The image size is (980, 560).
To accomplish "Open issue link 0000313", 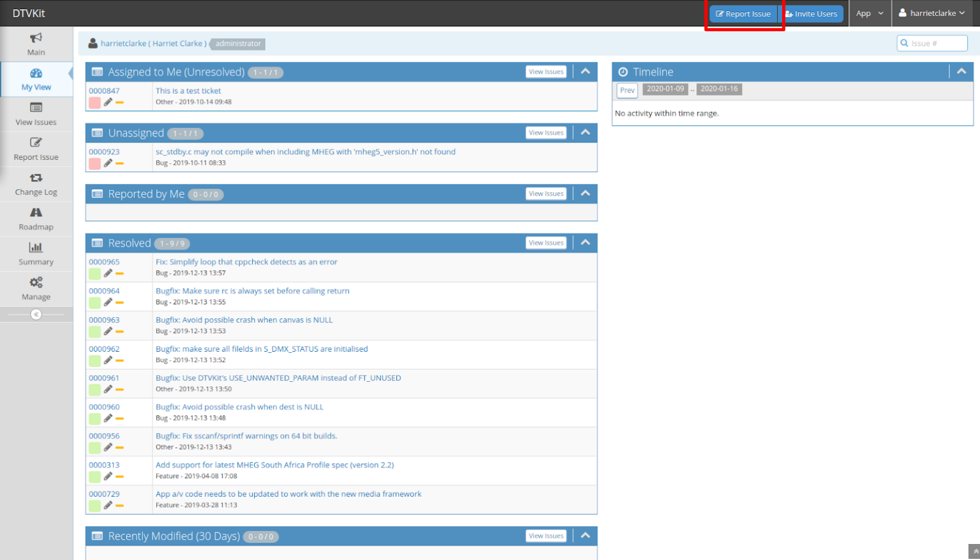I will tap(104, 465).
